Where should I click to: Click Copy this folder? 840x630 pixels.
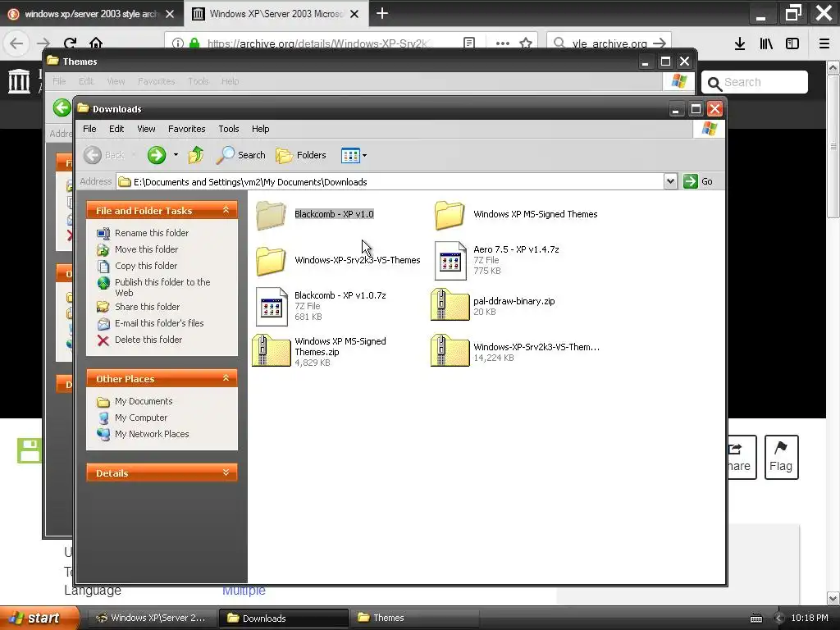point(146,266)
